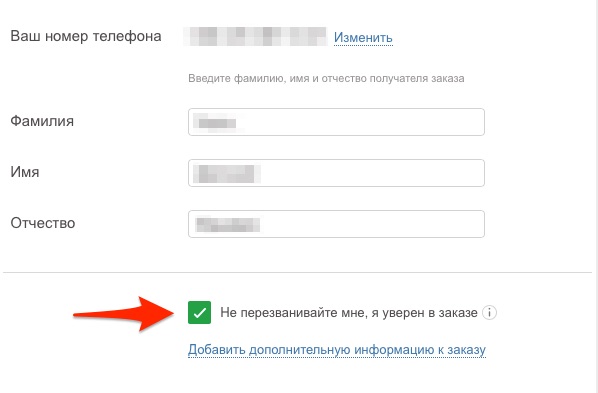Click the "Не перезванивайте мне, я уверен в заказе" text
The width and height of the screenshot is (598, 393).
tap(349, 313)
